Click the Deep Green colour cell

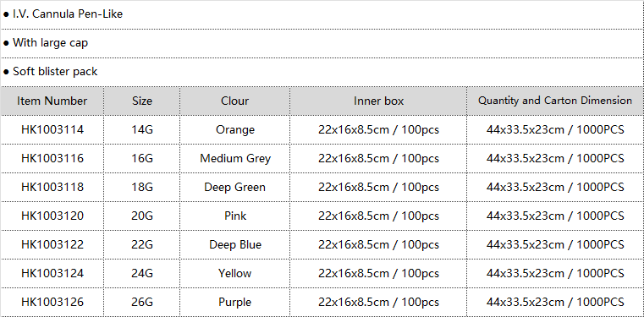point(235,187)
